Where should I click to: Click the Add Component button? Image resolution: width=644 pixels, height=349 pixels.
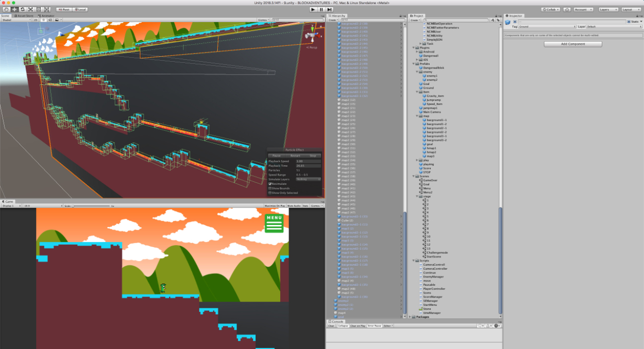point(573,44)
